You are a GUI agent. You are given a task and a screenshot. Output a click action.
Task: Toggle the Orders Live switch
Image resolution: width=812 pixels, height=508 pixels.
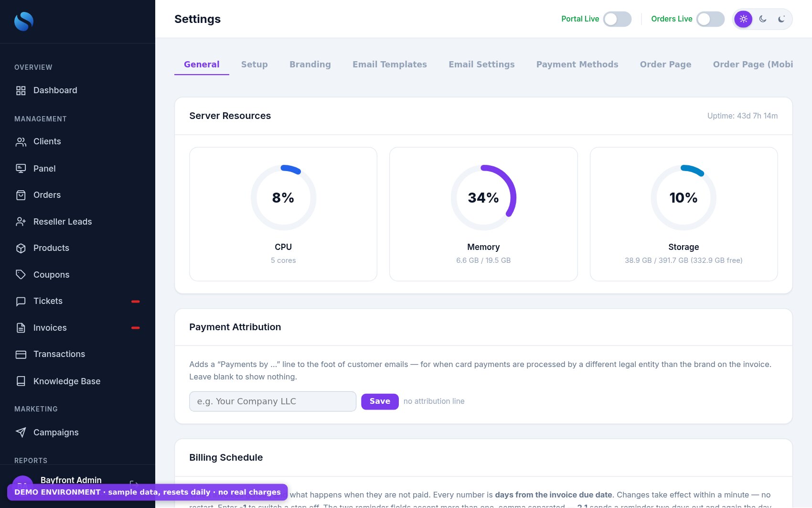710,19
